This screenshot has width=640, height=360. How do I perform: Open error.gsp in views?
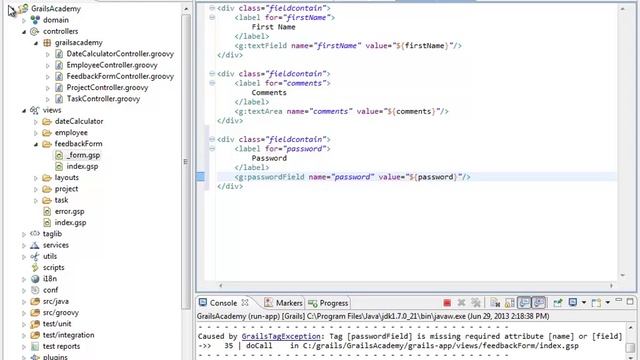pyautogui.click(x=69, y=211)
